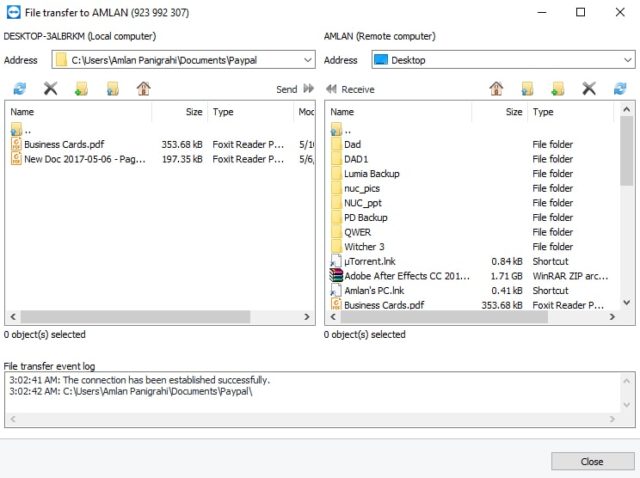The image size is (640, 478).
Task: Go to parent folder on remote computer
Action: point(527,89)
